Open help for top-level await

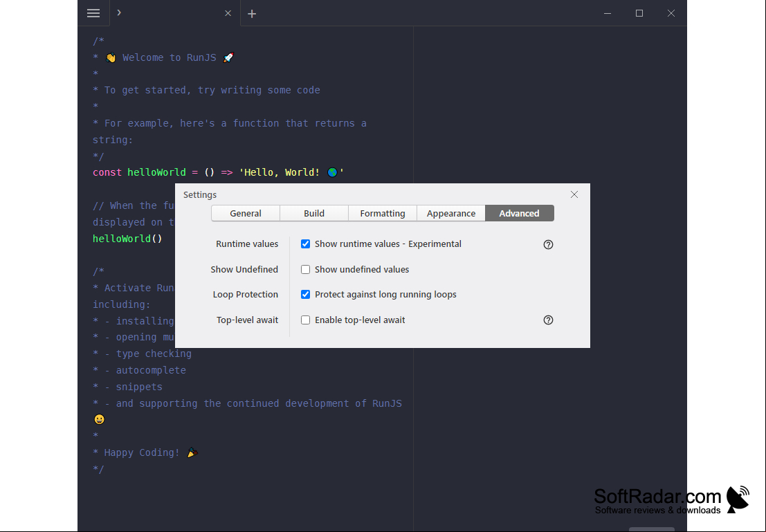(548, 320)
